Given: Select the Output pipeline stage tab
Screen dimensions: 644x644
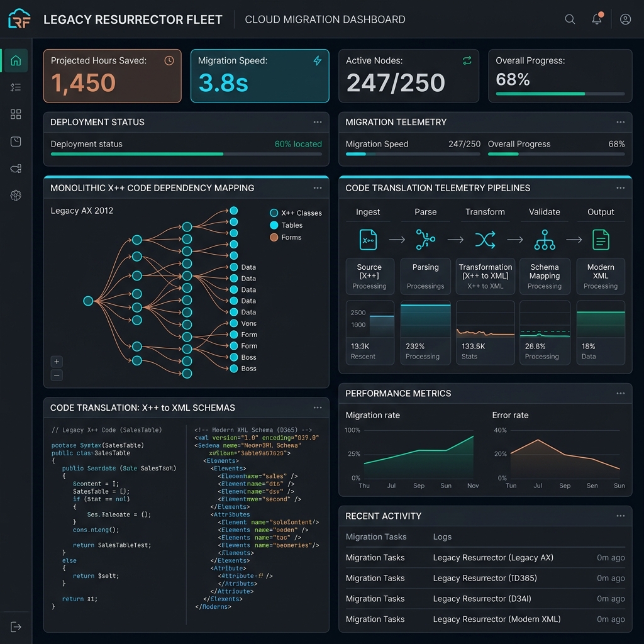Looking at the screenshot, I should 601,212.
